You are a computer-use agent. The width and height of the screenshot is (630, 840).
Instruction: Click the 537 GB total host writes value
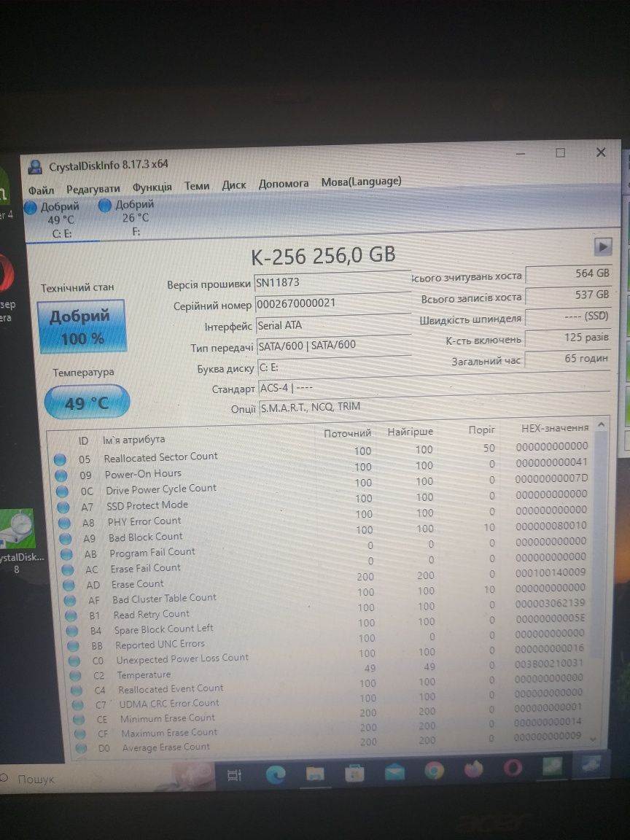pos(569,295)
